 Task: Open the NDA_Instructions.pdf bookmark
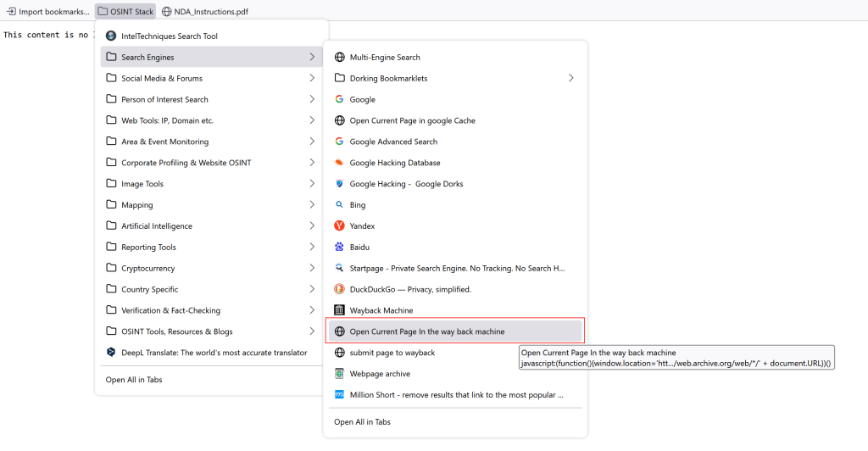point(205,11)
